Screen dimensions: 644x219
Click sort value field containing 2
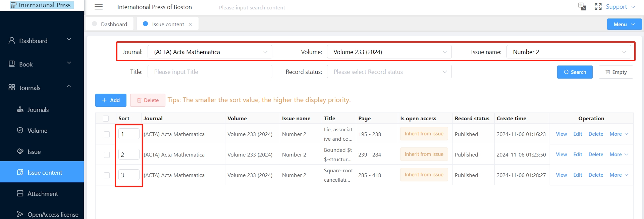point(129,154)
